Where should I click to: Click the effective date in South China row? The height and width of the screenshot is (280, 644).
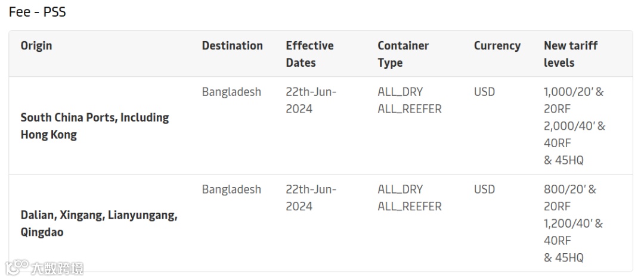(311, 100)
